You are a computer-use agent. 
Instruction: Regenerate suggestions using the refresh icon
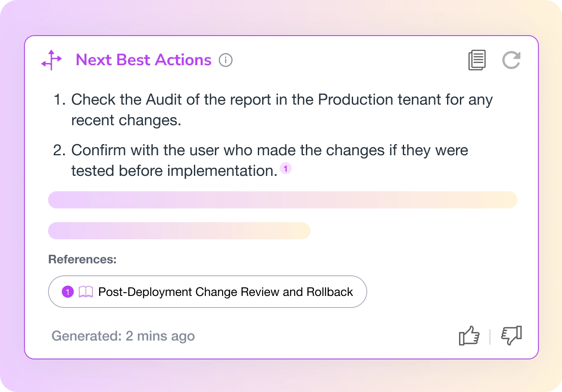(511, 60)
